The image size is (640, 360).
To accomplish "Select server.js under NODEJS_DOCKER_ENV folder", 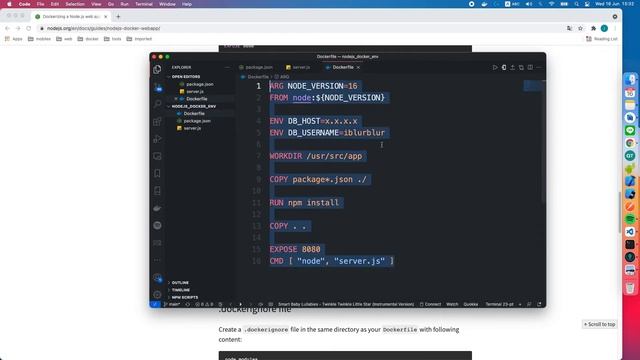I will pyautogui.click(x=192, y=128).
